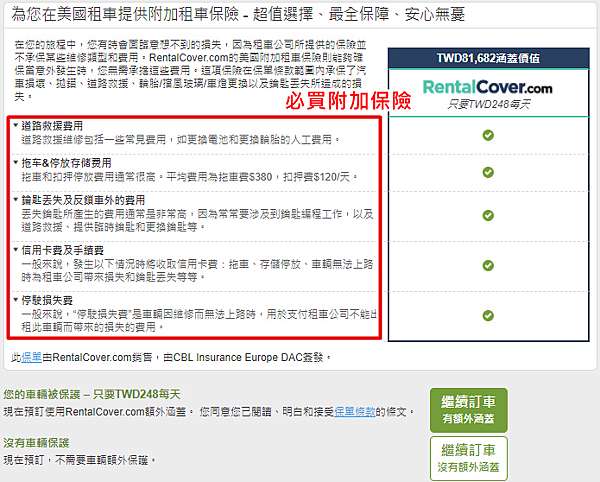Click the TWD81,682涵蓋價值 header

[489, 58]
